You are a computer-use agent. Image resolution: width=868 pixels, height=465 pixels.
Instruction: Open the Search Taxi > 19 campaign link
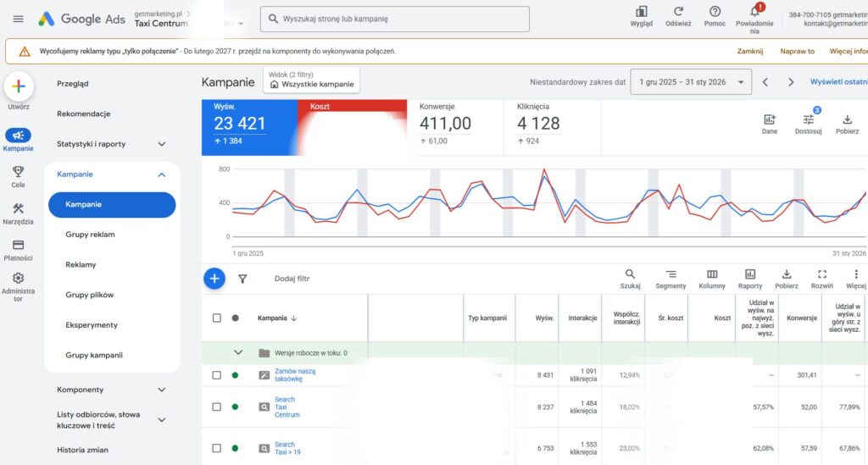285,449
